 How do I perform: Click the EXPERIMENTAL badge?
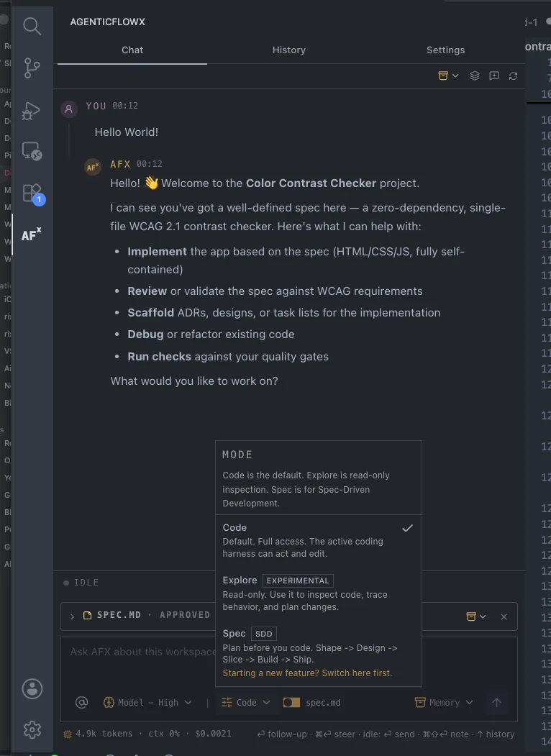(x=298, y=580)
